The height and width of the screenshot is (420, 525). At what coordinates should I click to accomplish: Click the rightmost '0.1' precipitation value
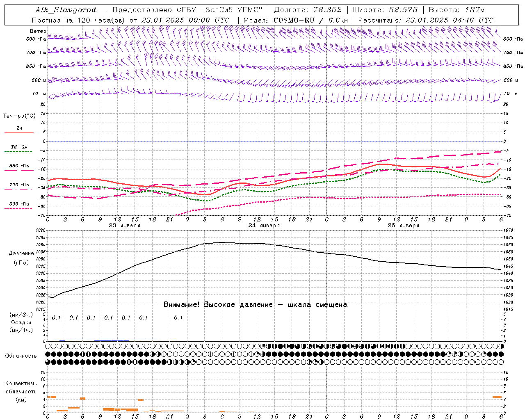(178, 317)
